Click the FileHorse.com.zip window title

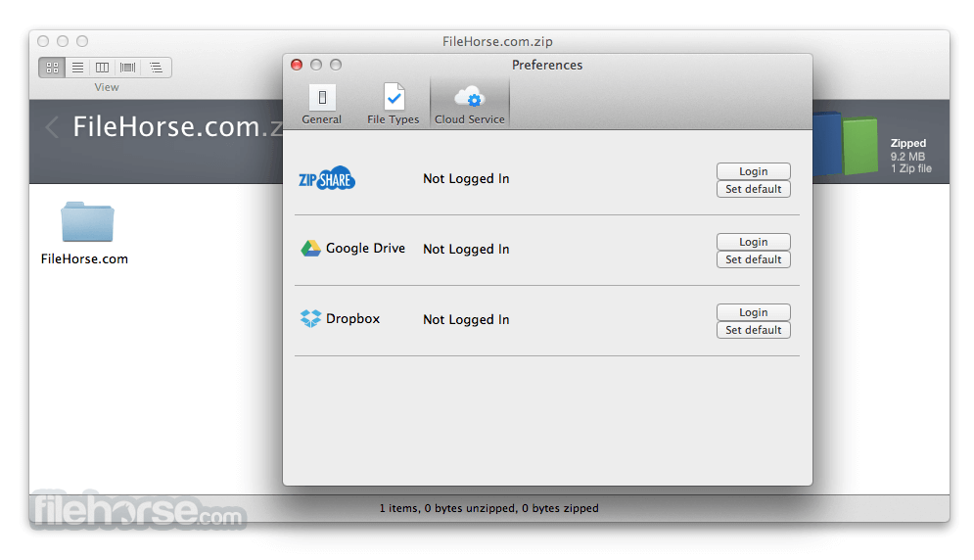click(497, 42)
